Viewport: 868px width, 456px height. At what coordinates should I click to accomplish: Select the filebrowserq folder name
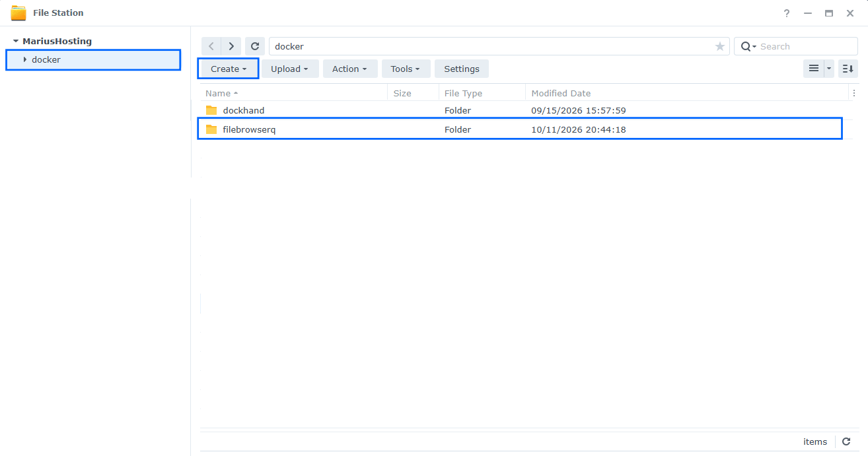tap(249, 129)
